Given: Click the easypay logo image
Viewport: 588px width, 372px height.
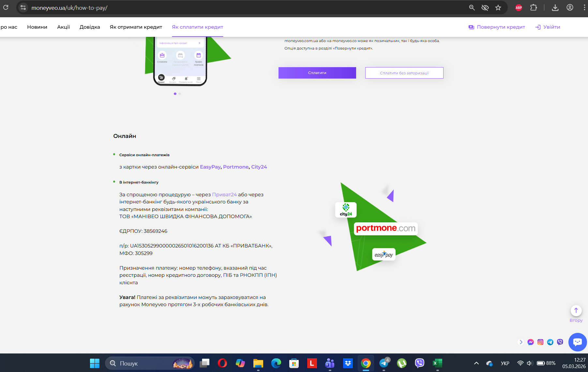Looking at the screenshot, I should click(x=384, y=255).
